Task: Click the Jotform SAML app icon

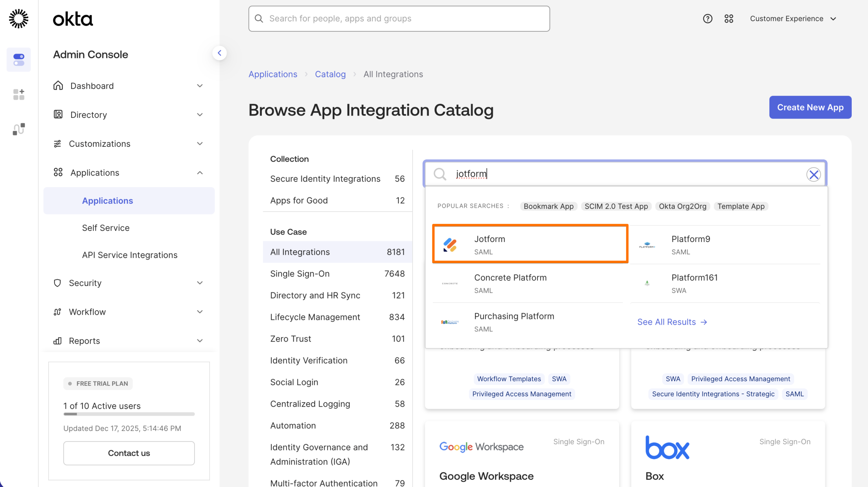Action: point(449,244)
